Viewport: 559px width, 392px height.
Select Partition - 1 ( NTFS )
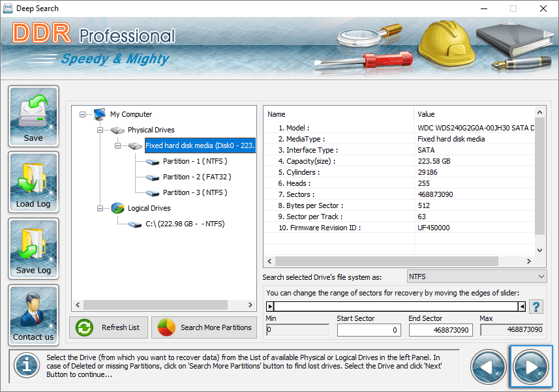[195, 161]
